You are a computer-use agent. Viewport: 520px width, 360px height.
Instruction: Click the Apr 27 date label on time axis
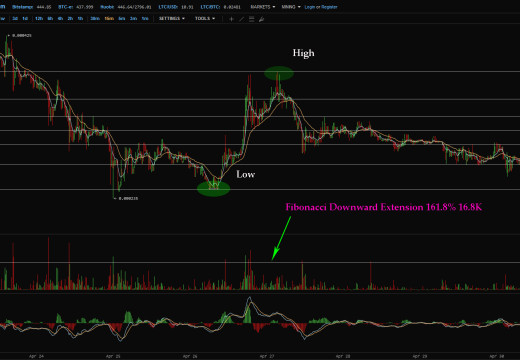pos(267,356)
